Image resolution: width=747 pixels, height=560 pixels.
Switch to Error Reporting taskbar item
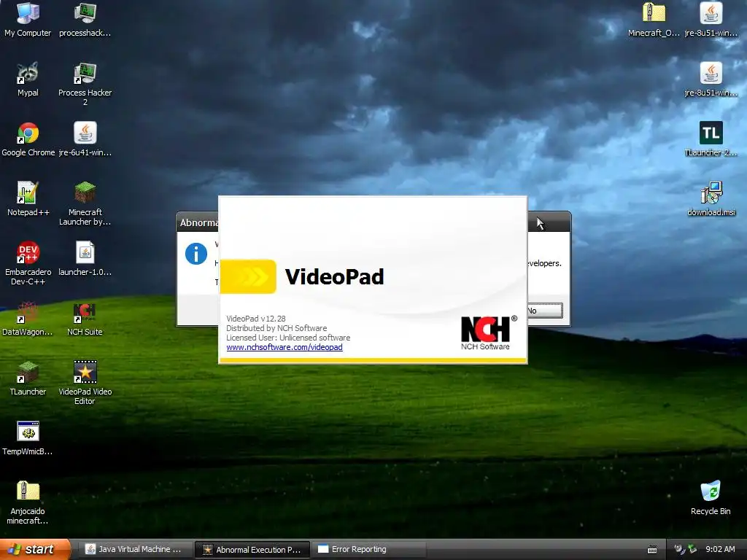368,549
